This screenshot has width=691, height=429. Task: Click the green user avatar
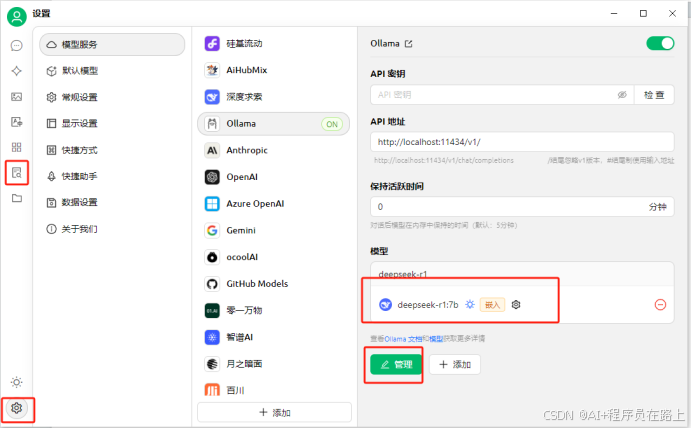pyautogui.click(x=17, y=17)
